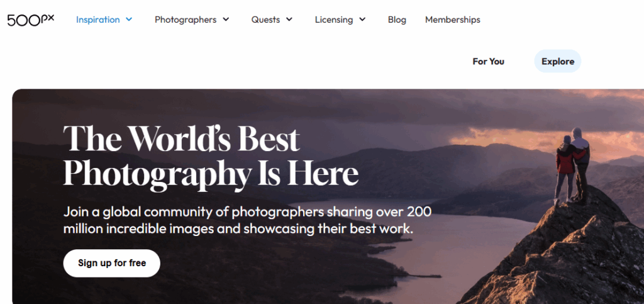Image resolution: width=644 pixels, height=304 pixels.
Task: Click the Join a global community paragraph
Action: pyautogui.click(x=247, y=221)
